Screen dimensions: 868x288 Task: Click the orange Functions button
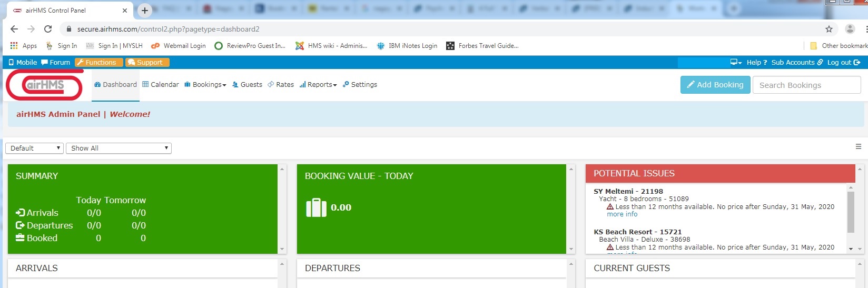click(x=99, y=62)
